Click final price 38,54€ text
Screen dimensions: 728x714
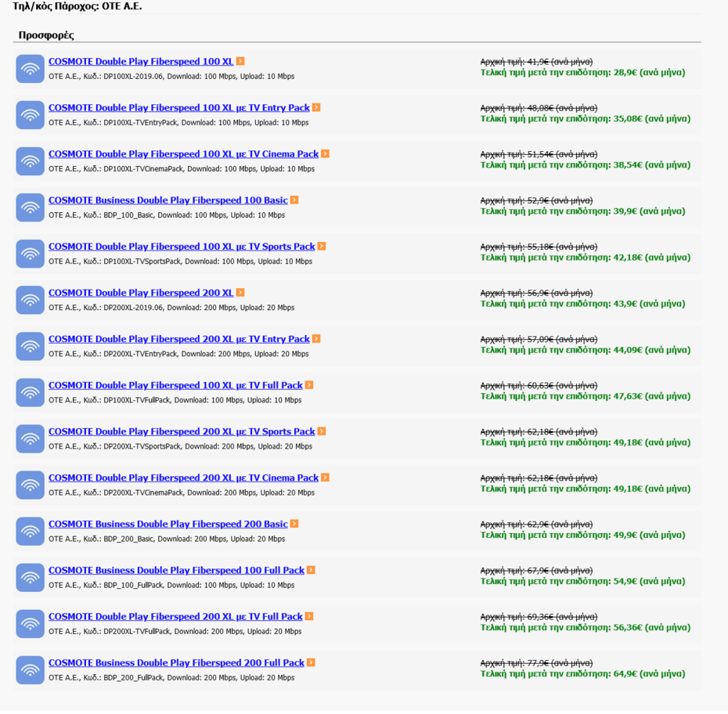click(586, 165)
